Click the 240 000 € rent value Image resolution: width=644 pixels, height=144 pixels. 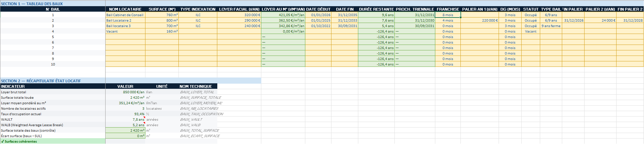pyautogui.click(x=239, y=26)
